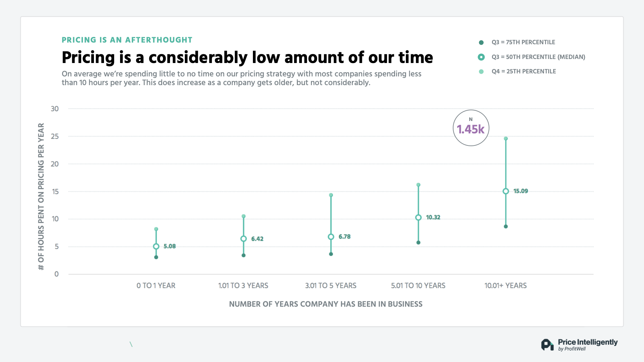Click the Price Intelligently logo icon

point(547,345)
